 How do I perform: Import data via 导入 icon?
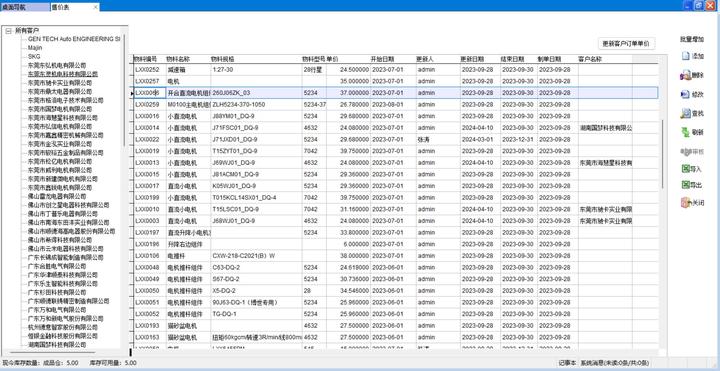tap(692, 169)
